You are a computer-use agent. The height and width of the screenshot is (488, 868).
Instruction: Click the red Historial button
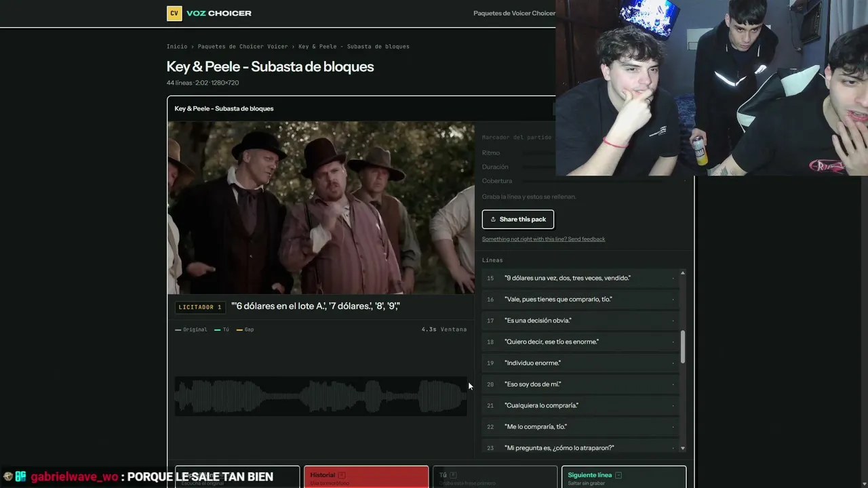pos(366,477)
